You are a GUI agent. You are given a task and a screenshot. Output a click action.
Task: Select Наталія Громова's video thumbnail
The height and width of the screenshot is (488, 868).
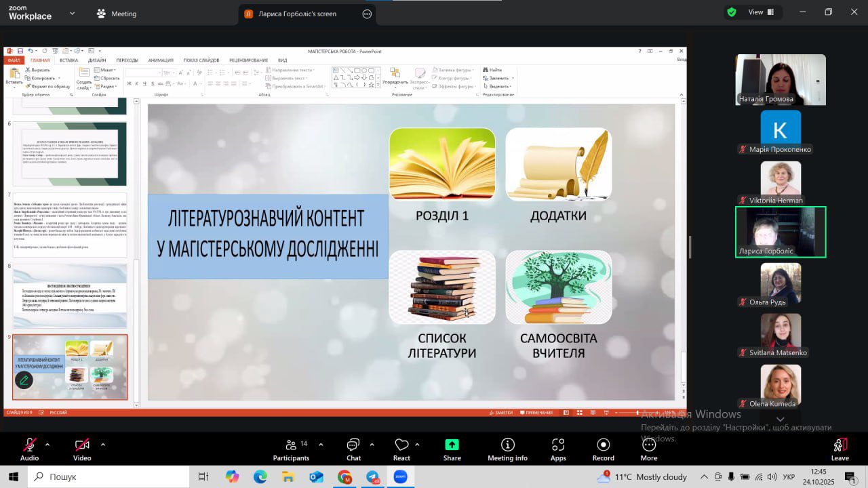tap(781, 79)
